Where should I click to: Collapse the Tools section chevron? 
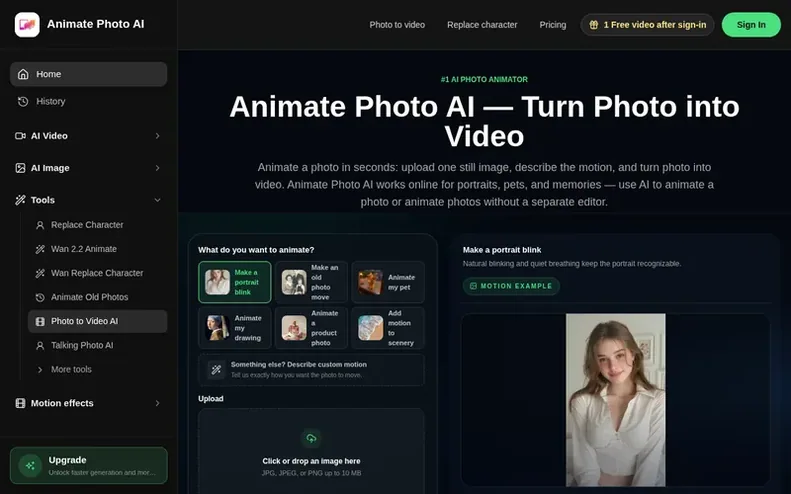click(157, 200)
